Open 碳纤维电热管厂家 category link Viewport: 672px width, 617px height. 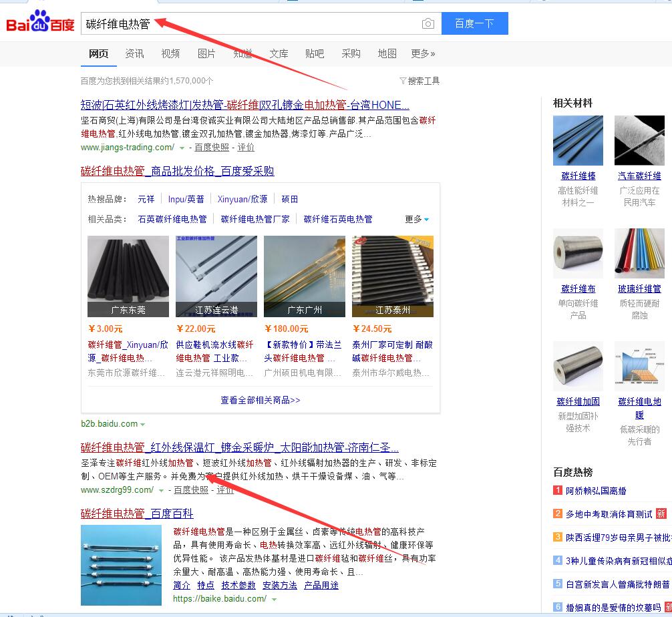point(255,220)
